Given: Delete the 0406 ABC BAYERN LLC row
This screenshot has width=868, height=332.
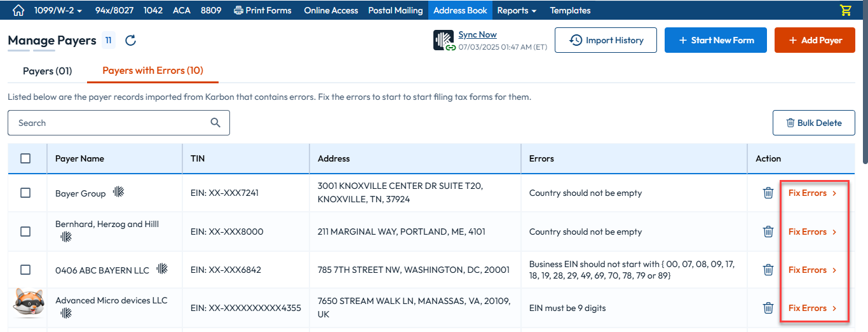Looking at the screenshot, I should pos(768,270).
